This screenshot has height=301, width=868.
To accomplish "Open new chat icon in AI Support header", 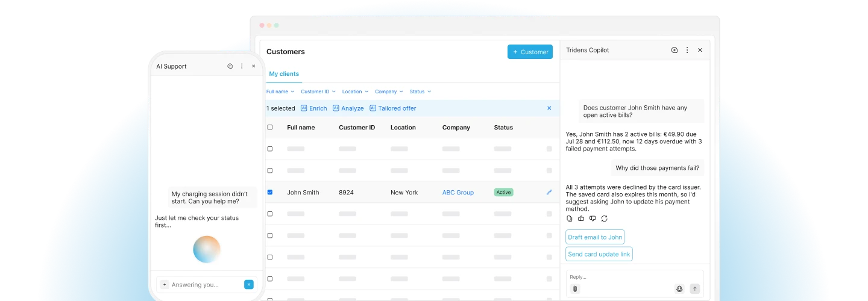I will coord(230,66).
